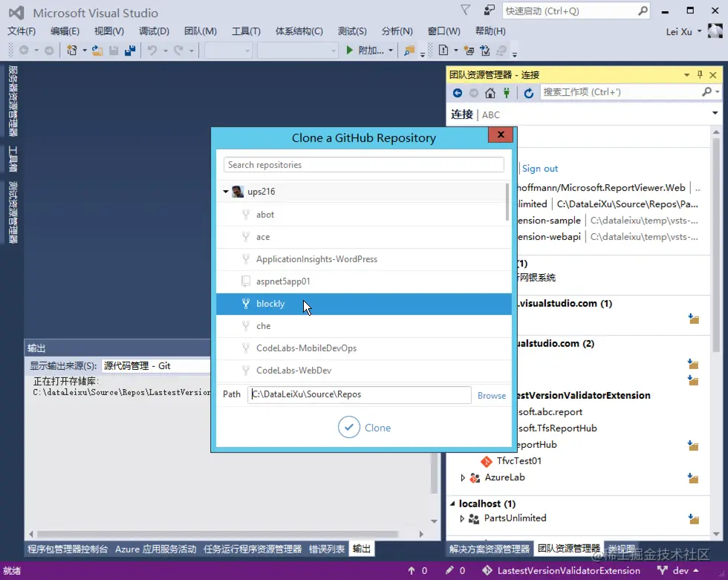Viewport: 728px width, 580px height.
Task: Select the abot repository
Action: pyautogui.click(x=363, y=215)
